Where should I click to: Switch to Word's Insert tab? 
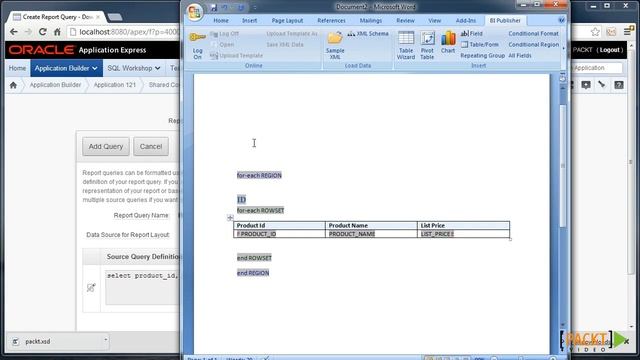pos(249,20)
